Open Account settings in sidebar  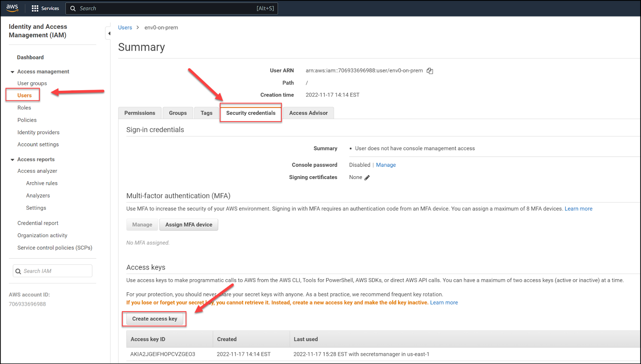click(x=38, y=145)
